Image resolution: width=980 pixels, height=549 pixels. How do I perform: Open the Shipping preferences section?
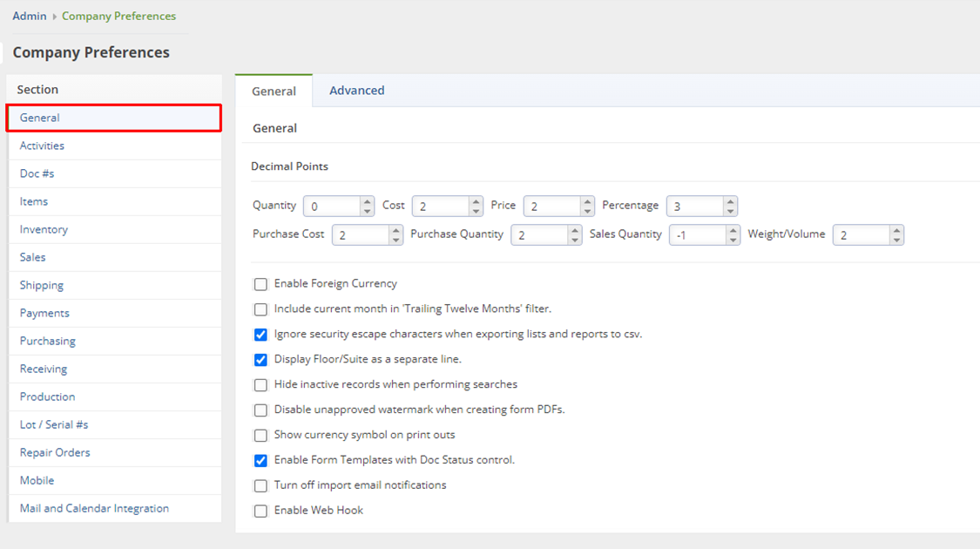tap(42, 285)
